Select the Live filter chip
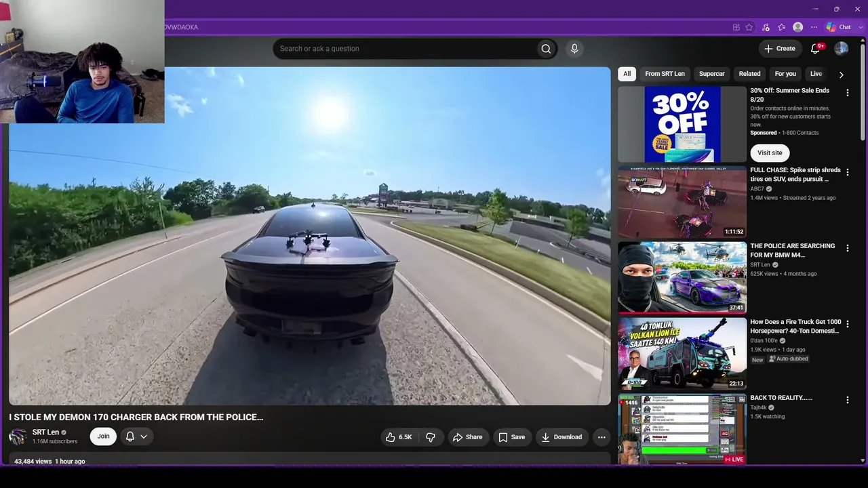Screen dimensions: 868x488 (x=816, y=74)
